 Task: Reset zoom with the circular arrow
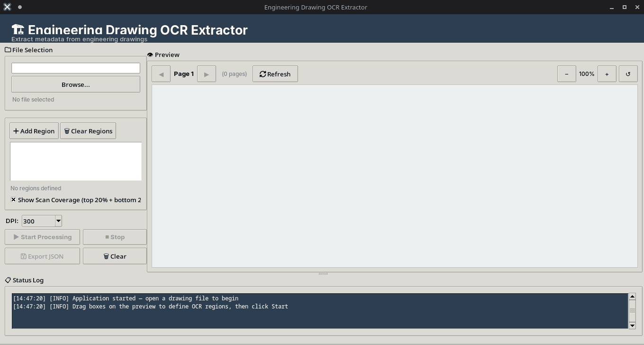click(x=628, y=74)
